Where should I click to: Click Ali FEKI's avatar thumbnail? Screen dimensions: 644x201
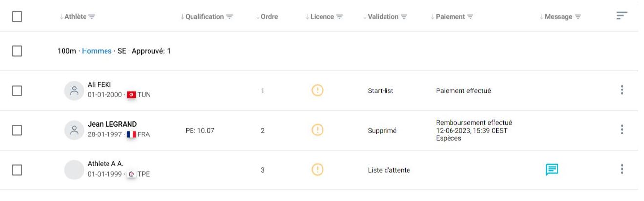pyautogui.click(x=74, y=91)
